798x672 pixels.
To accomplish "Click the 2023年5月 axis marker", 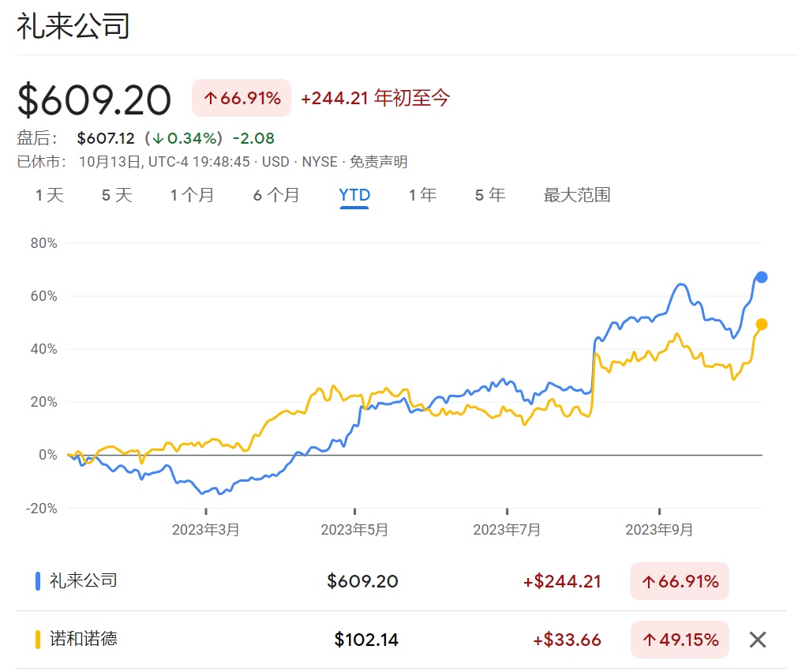I will (354, 530).
